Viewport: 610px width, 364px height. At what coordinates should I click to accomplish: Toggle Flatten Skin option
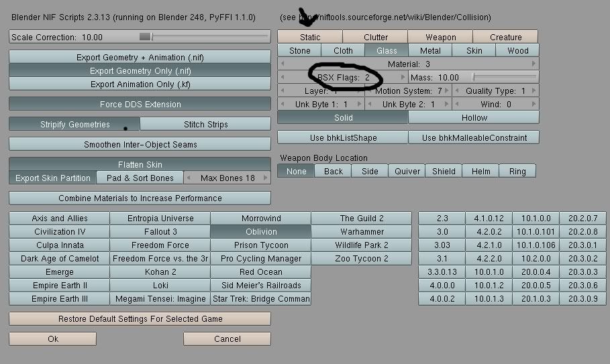(140, 164)
